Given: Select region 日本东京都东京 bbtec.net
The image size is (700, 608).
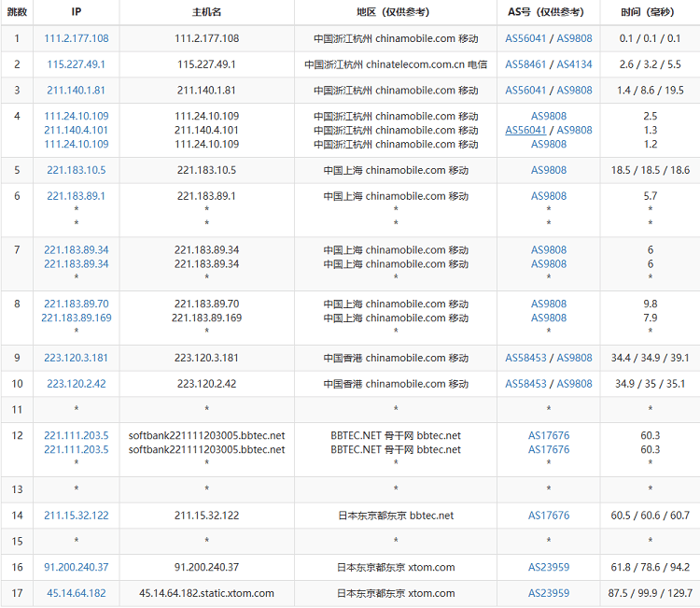Looking at the screenshot, I should click(x=396, y=516).
